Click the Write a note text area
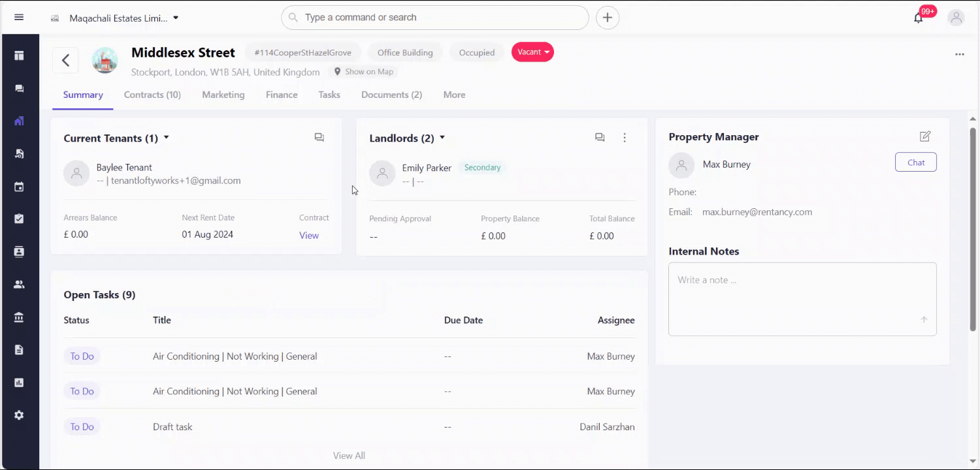Screen dimensions: 980x470 click(802, 299)
